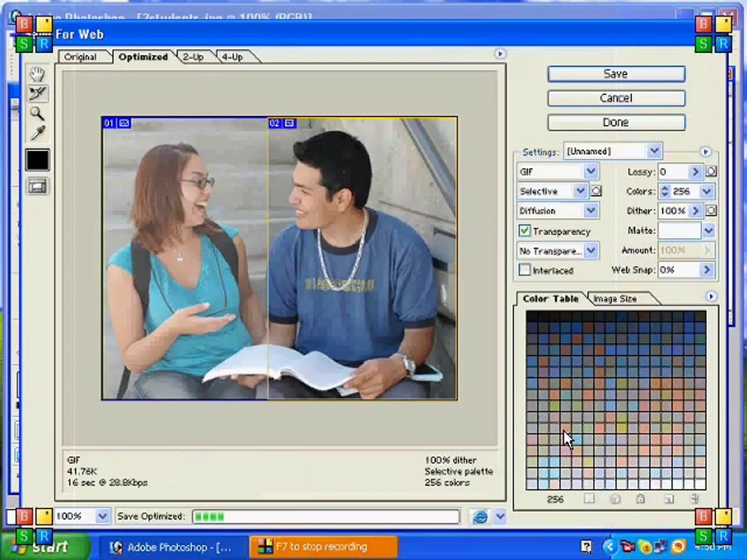Open the Optimize menu arrow next to Settings
Viewport: 747px width, 560px height.
(x=706, y=152)
